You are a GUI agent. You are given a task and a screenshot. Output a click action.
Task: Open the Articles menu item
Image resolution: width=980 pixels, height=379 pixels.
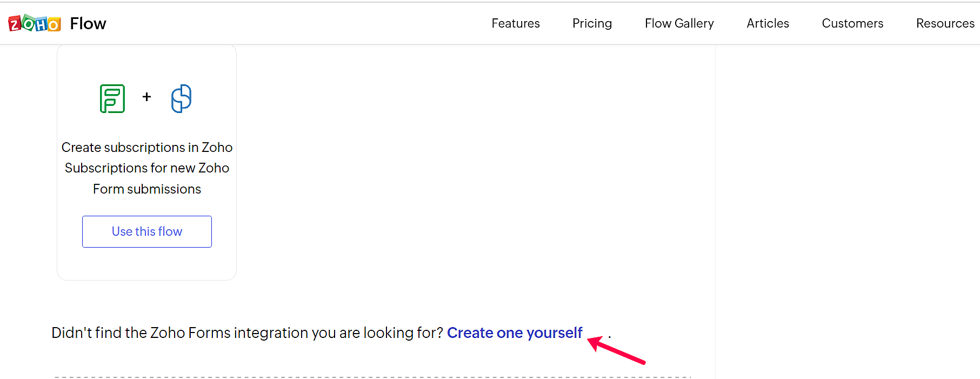(x=768, y=23)
